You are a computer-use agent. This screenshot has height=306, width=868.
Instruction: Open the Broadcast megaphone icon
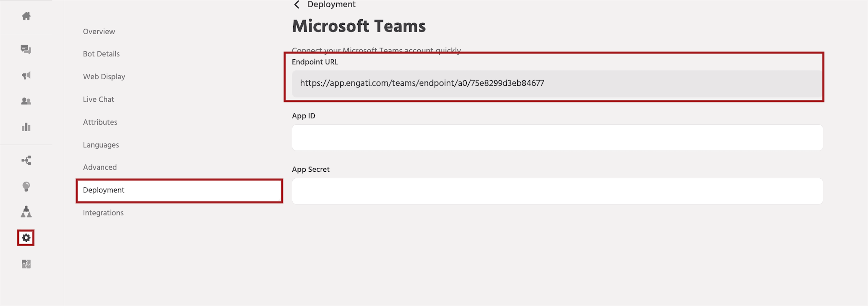pyautogui.click(x=26, y=75)
